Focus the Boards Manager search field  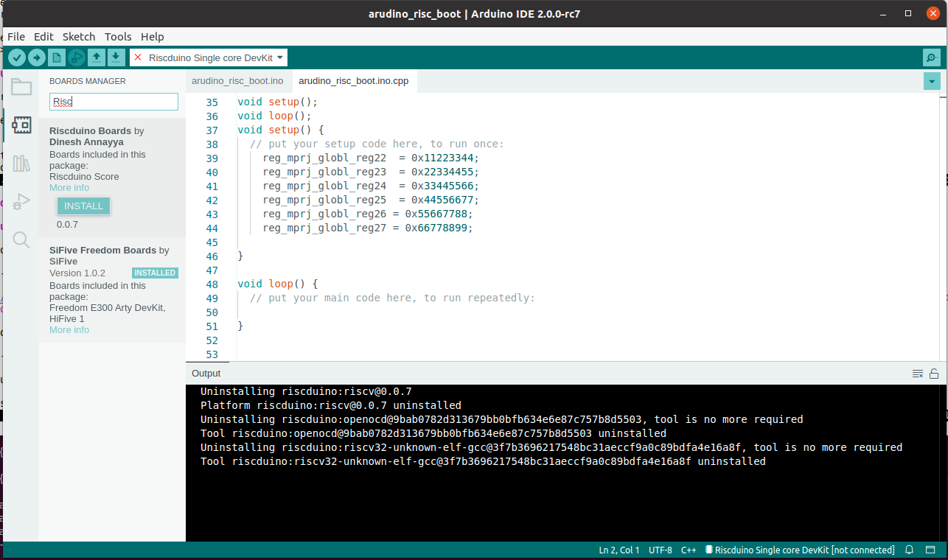coord(114,102)
